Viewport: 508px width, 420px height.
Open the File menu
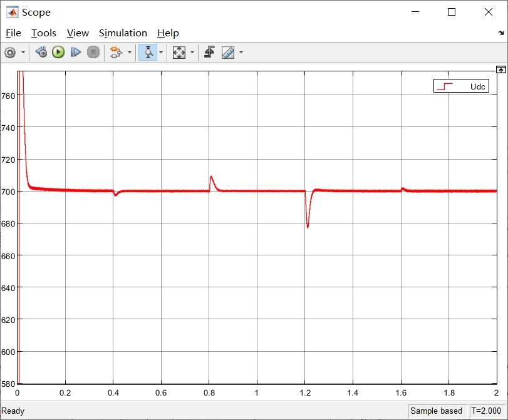13,33
